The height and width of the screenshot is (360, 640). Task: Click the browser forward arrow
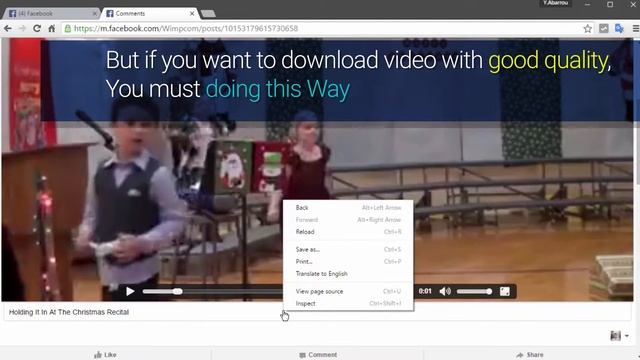click(x=22, y=29)
